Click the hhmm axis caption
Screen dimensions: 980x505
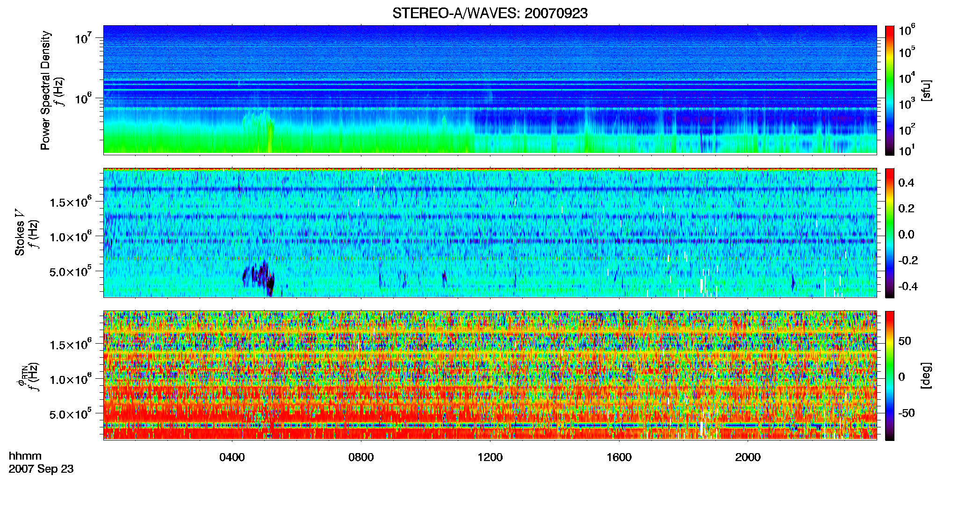[x=25, y=456]
